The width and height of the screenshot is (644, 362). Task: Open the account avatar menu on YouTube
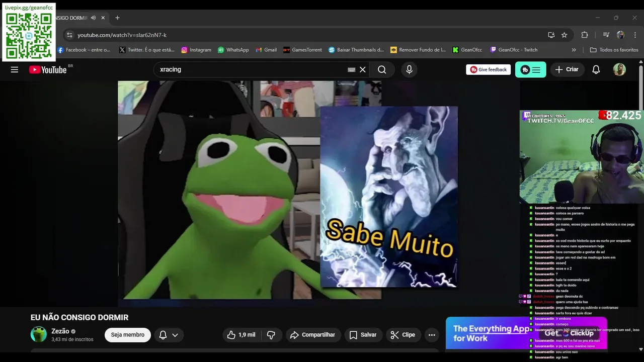[619, 70]
